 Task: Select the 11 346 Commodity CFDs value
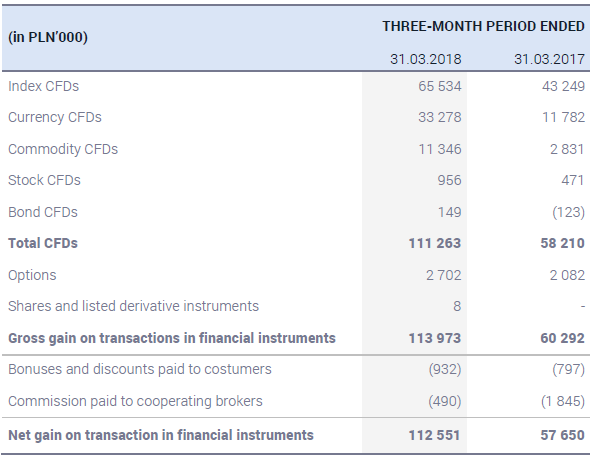point(440,149)
